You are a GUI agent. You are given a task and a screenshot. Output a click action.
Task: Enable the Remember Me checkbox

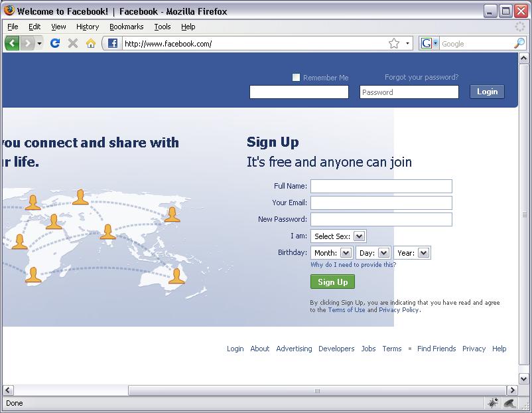click(296, 77)
